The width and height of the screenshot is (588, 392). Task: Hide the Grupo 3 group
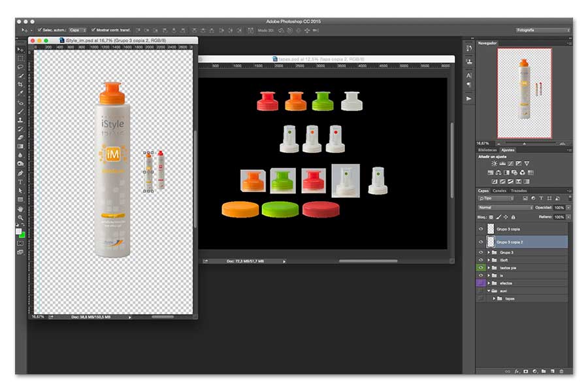click(481, 252)
